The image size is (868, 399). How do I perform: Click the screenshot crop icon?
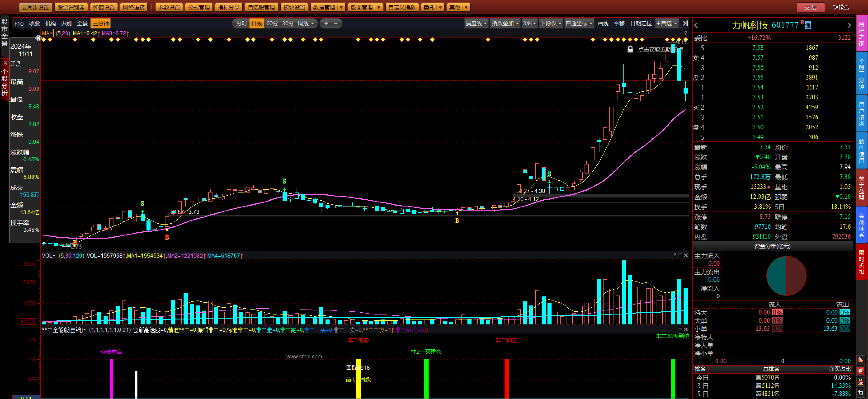861,393
